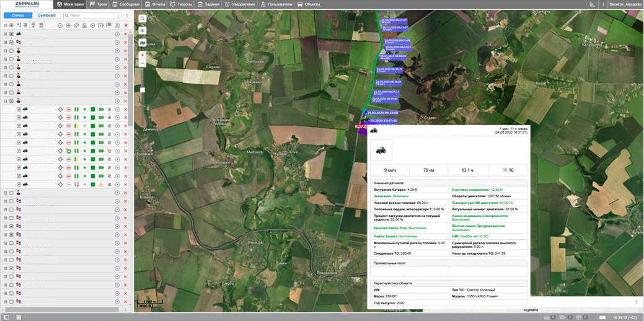
Task: Zoom out with the map minus button
Action: tap(142, 63)
